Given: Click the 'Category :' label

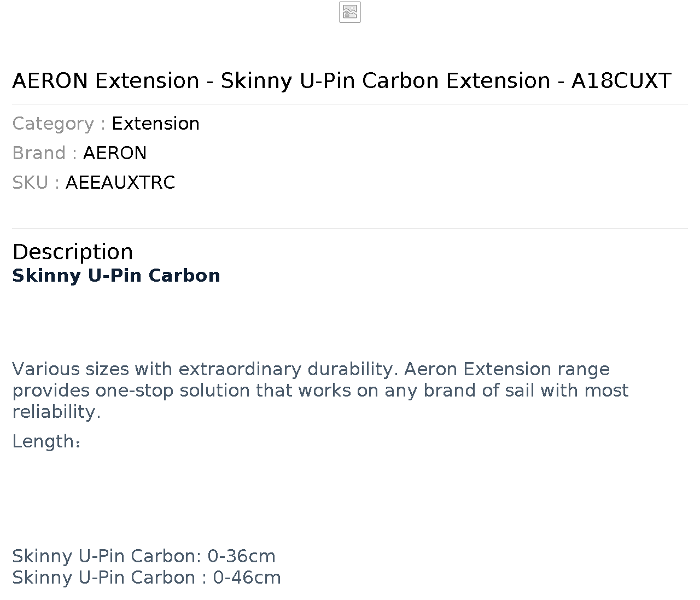Looking at the screenshot, I should pos(59,124).
